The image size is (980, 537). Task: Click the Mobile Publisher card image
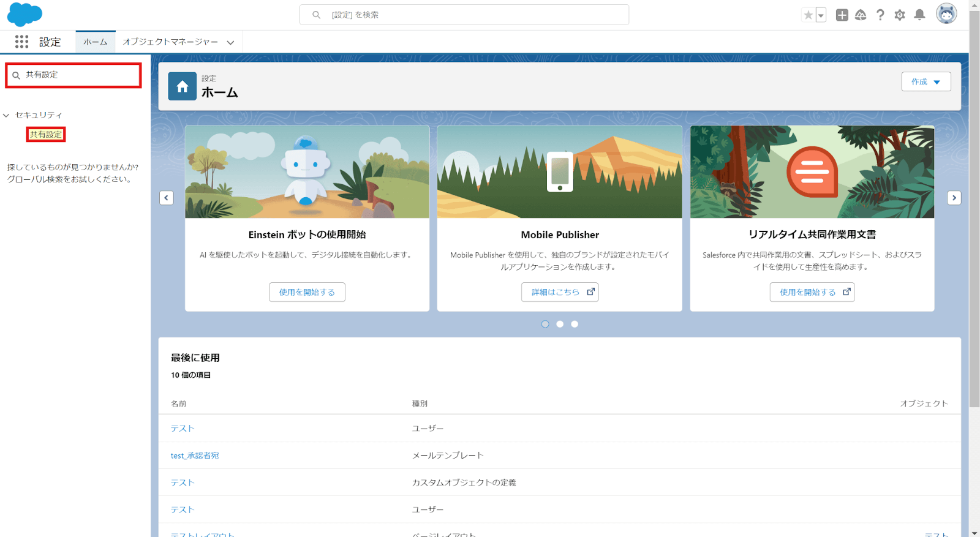point(560,172)
